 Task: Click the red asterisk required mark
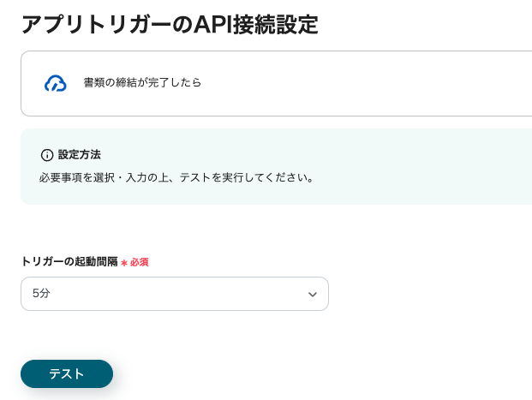(124, 263)
